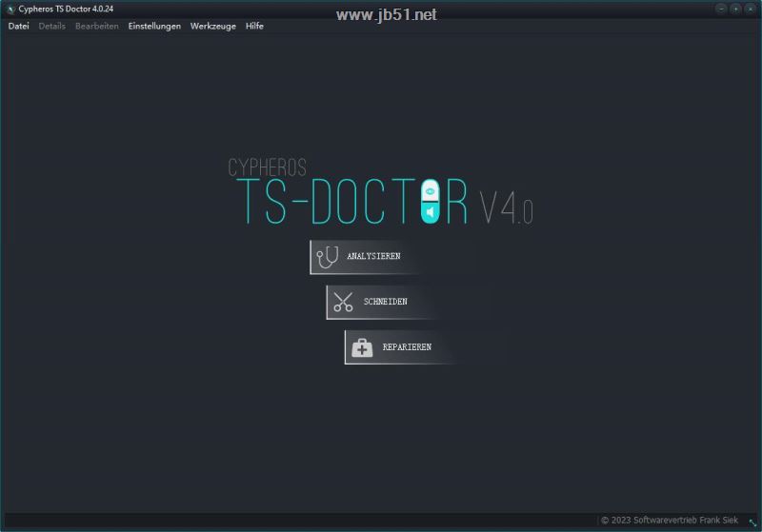The image size is (762, 532).
Task: Click the Cypheros TS Doctor 4.0.24 title
Action: tap(66, 9)
